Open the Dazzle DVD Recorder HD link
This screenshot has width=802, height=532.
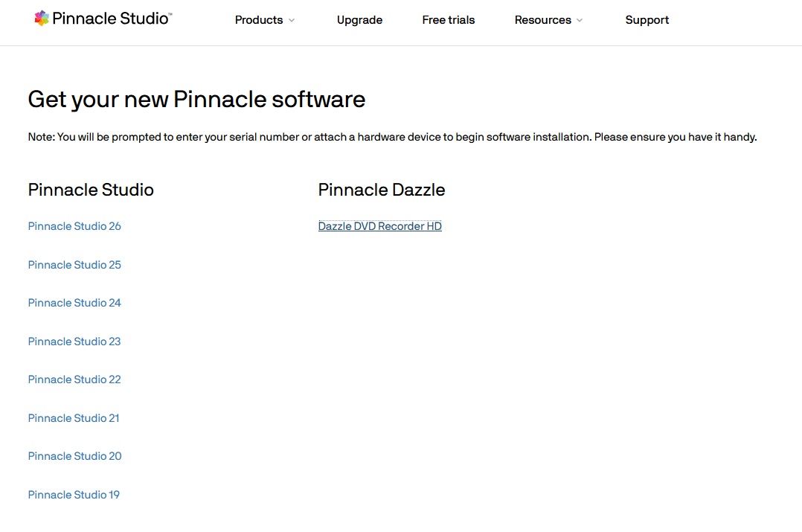click(x=380, y=226)
